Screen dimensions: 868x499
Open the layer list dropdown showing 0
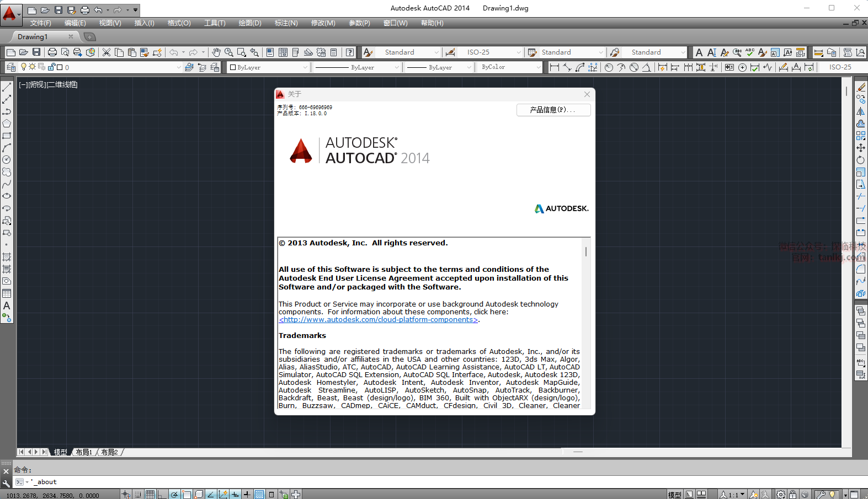coord(121,67)
